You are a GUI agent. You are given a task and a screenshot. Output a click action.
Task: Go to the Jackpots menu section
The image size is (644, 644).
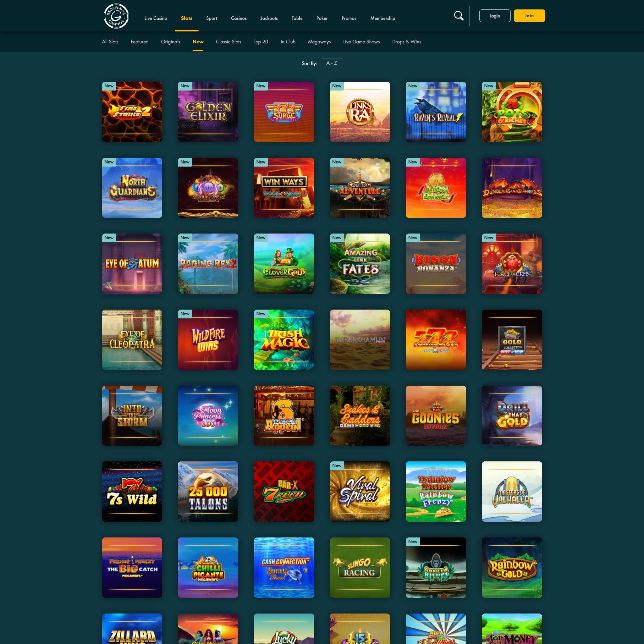point(269,18)
